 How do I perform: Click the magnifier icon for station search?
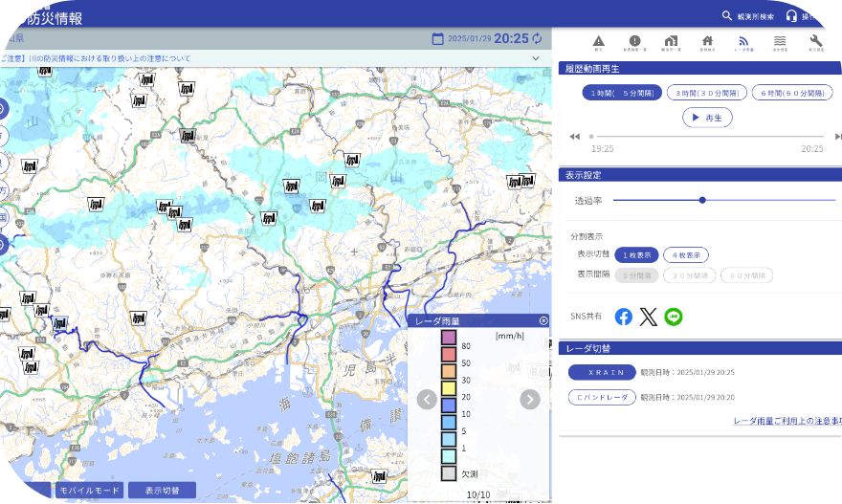coord(726,15)
